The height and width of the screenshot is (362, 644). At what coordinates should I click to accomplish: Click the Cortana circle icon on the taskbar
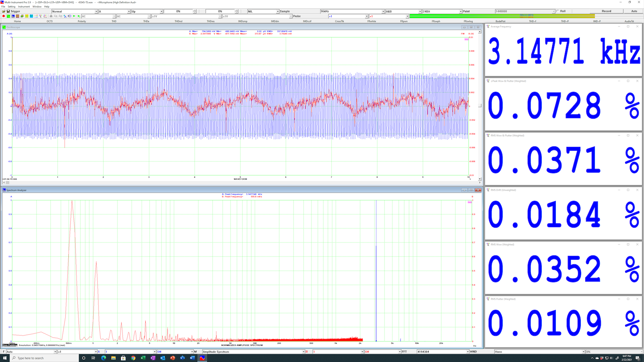click(84, 358)
